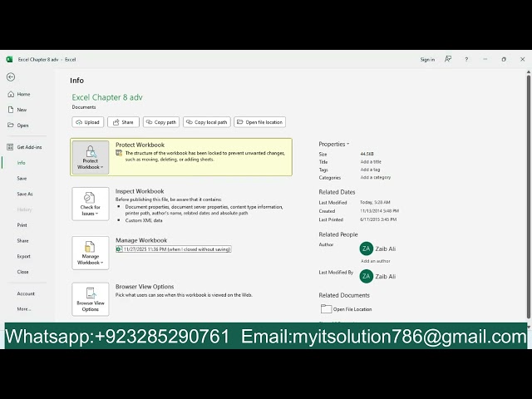Click the Excel file icon beside autosaved version
This screenshot has height=399, width=532.
(x=119, y=249)
